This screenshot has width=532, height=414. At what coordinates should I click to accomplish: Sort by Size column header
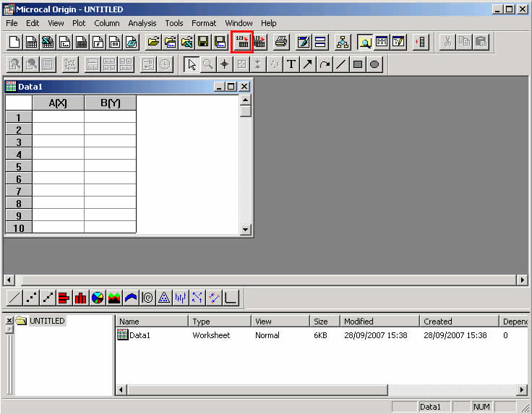325,321
